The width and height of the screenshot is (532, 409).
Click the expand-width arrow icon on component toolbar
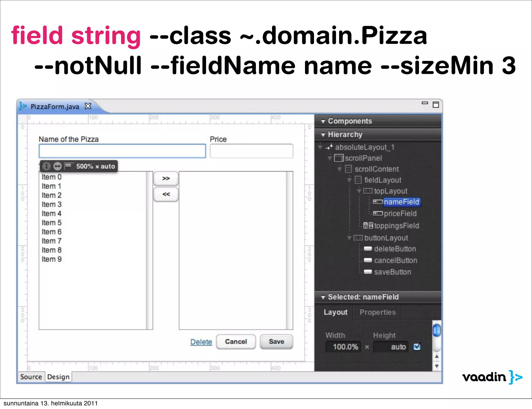tap(57, 166)
